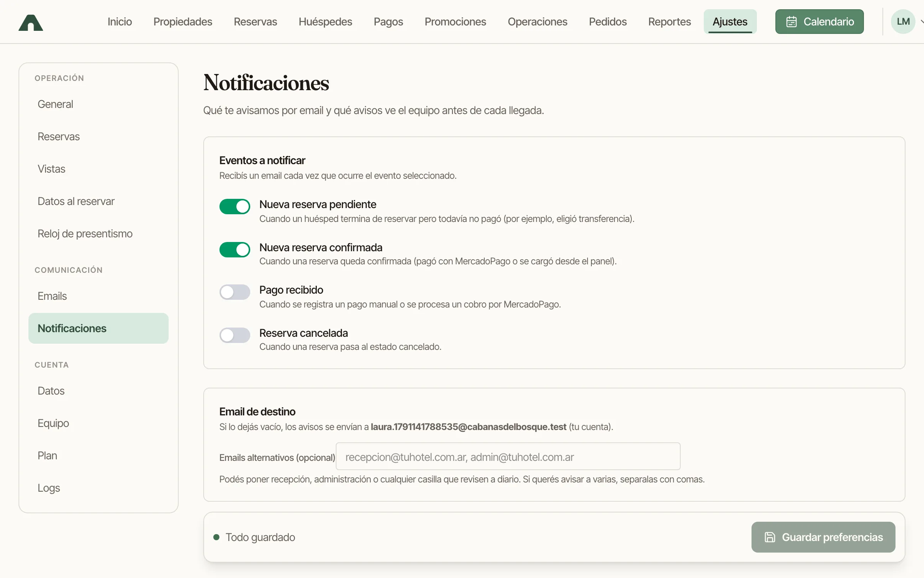Open Huéspedes in the top navigation
Screen dimensions: 924x578
coord(325,22)
